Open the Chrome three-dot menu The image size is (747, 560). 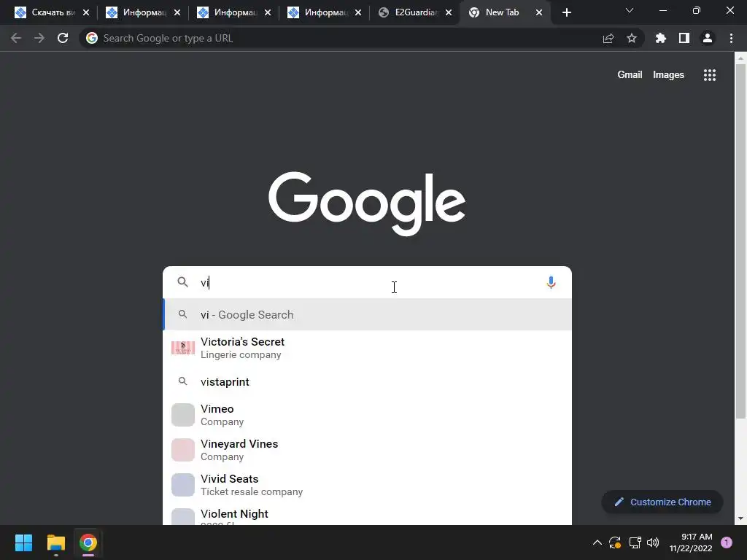pos(731,38)
